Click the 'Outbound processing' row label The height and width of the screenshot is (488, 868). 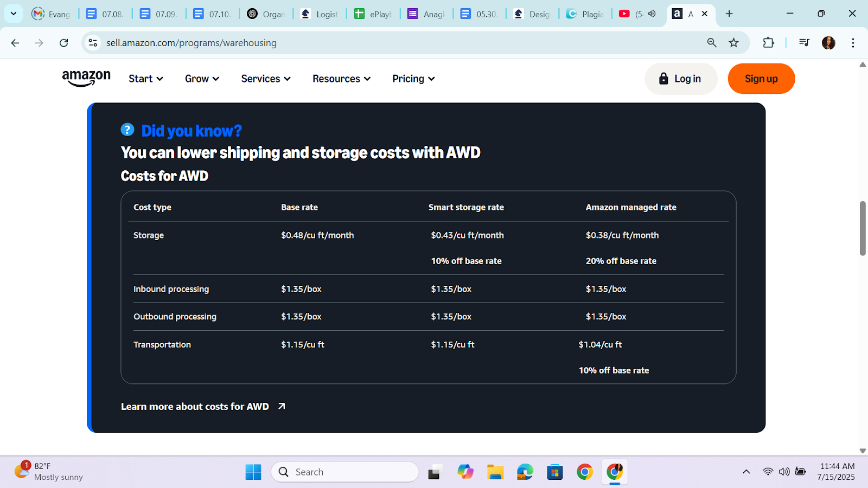click(x=175, y=317)
